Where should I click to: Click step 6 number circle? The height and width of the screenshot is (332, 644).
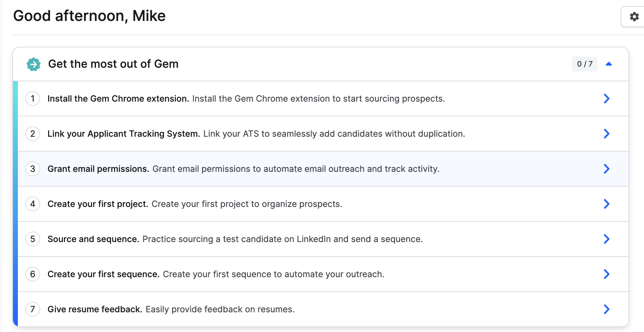coord(33,274)
